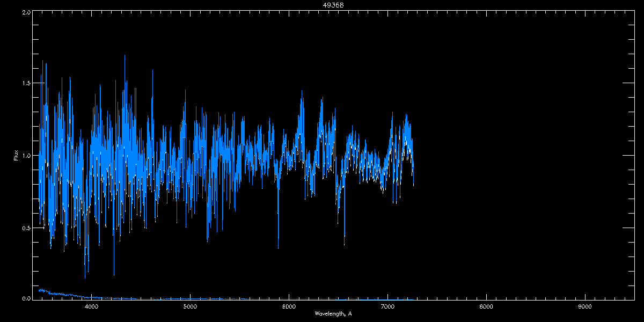Click x-axis tick label 6000
Image resolution: width=644 pixels, height=322 pixels.
click(289, 306)
